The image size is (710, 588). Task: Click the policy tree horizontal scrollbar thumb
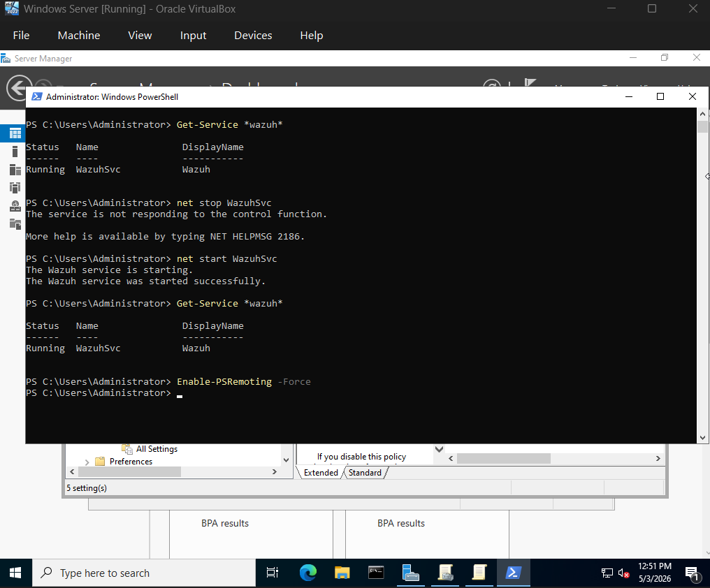coord(129,471)
